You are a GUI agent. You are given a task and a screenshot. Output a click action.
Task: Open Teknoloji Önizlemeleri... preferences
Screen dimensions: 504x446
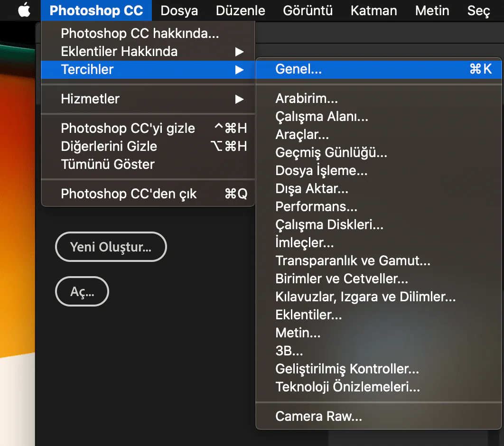click(x=347, y=387)
